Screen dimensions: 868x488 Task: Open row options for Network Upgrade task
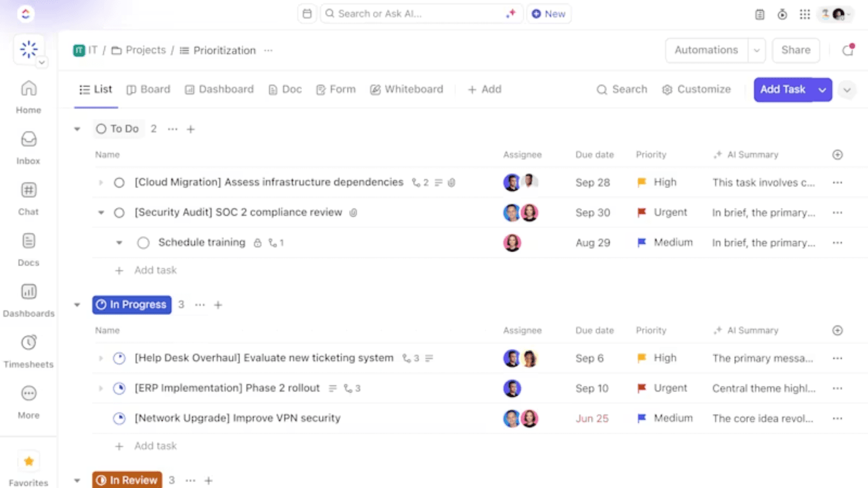tap(838, 419)
